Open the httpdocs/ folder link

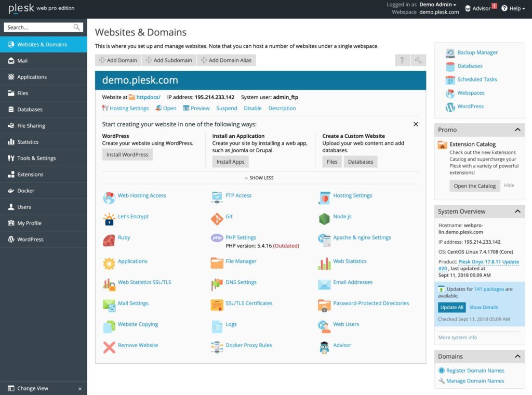pos(148,97)
